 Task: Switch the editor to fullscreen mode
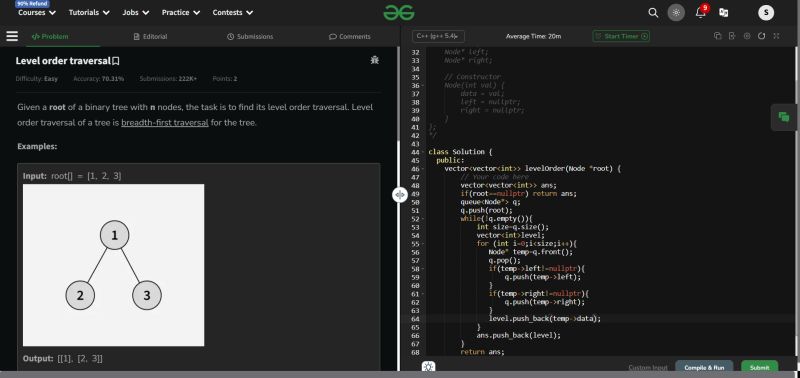[x=776, y=36]
